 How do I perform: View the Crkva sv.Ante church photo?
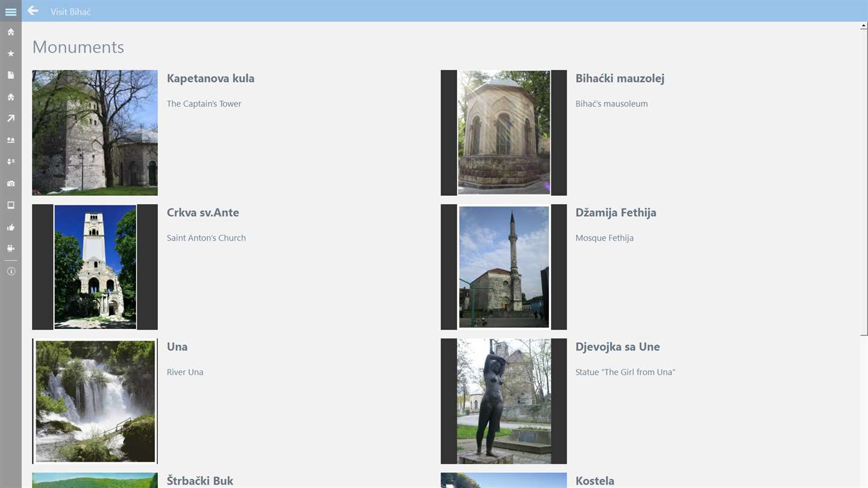pos(95,267)
